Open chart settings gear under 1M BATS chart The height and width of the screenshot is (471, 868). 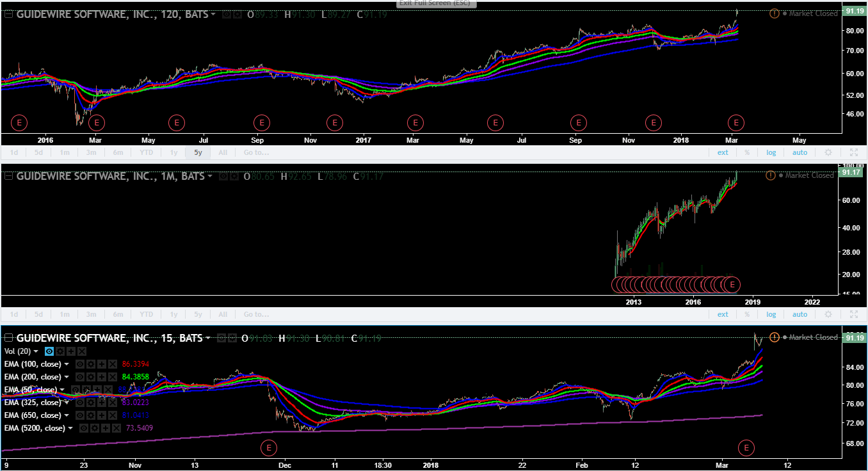tap(828, 314)
